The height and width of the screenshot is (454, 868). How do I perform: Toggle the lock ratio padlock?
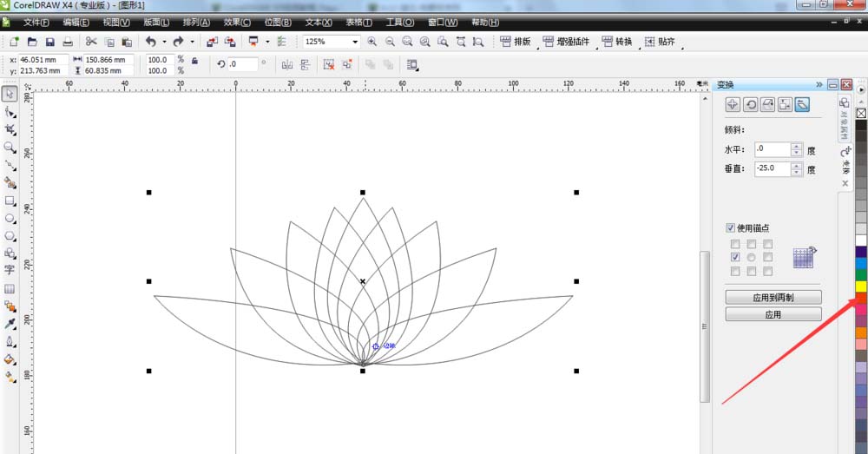point(194,61)
